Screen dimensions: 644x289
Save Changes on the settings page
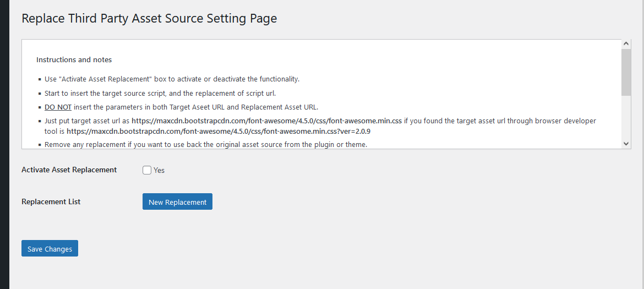50,248
